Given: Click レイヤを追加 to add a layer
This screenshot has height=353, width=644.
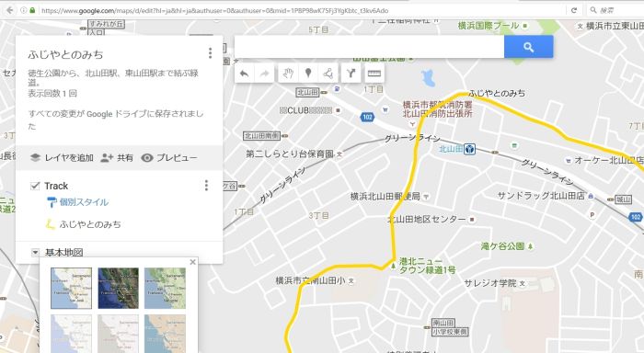Looking at the screenshot, I should [62, 157].
